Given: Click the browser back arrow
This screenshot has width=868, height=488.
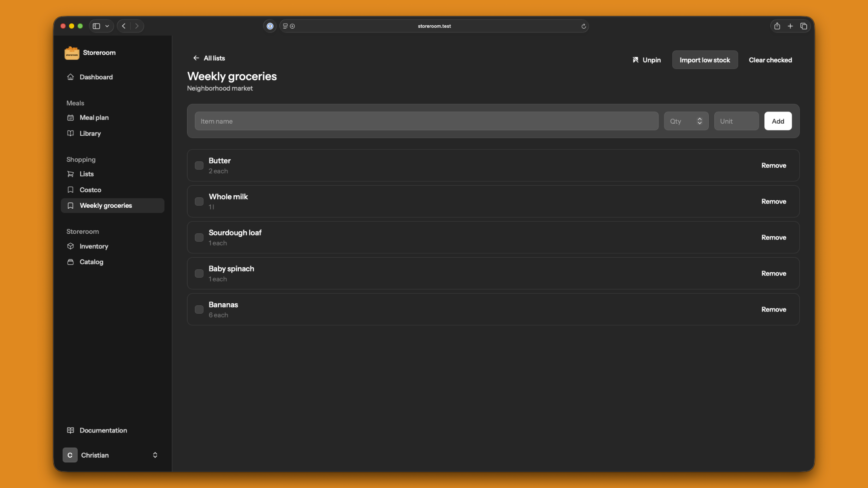Looking at the screenshot, I should [124, 26].
